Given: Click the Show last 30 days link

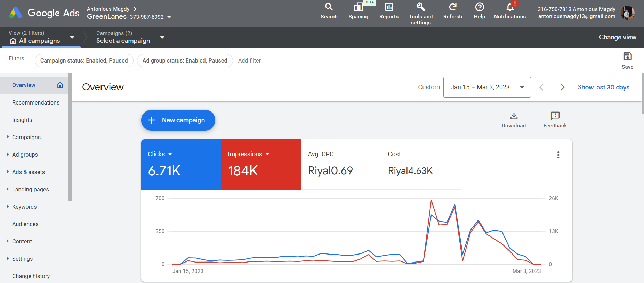Looking at the screenshot, I should tap(603, 87).
